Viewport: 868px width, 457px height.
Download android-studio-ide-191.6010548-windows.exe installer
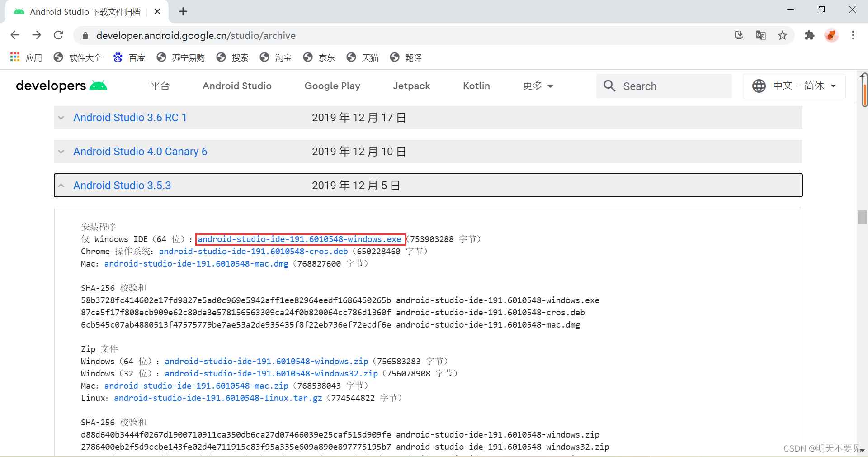300,239
